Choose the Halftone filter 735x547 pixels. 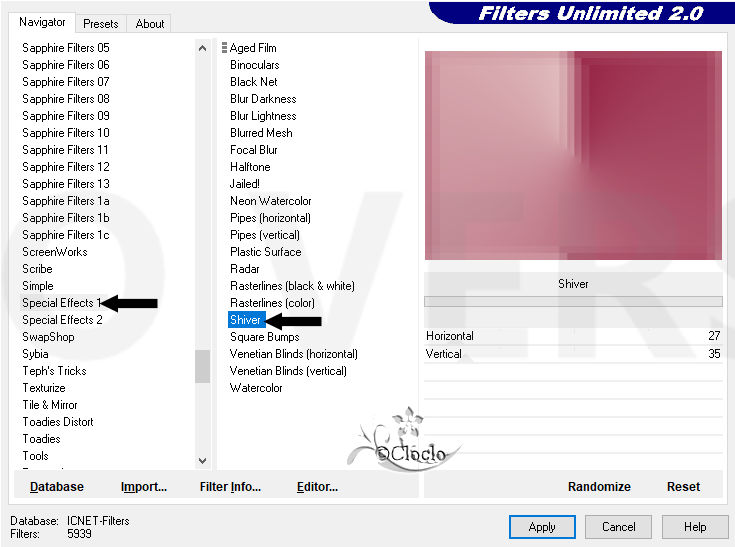coord(250,167)
